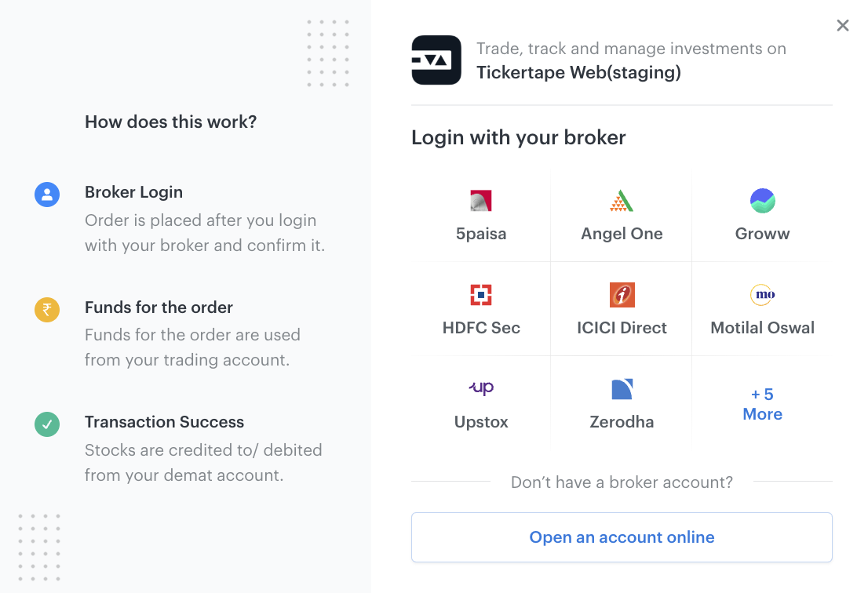Click the Angel One text label
This screenshot has width=868, height=593.
pyautogui.click(x=622, y=234)
